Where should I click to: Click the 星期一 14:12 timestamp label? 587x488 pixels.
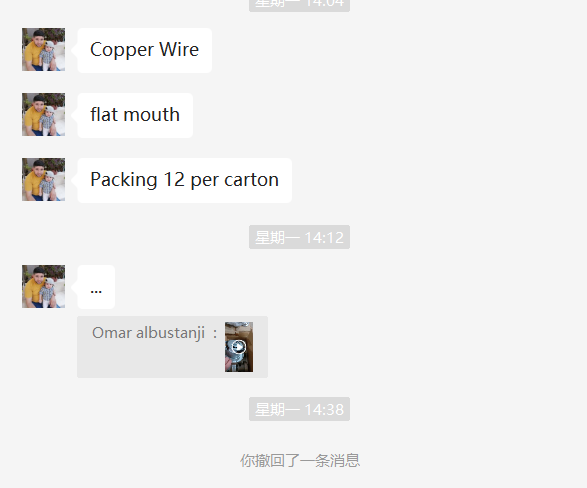[x=299, y=237]
